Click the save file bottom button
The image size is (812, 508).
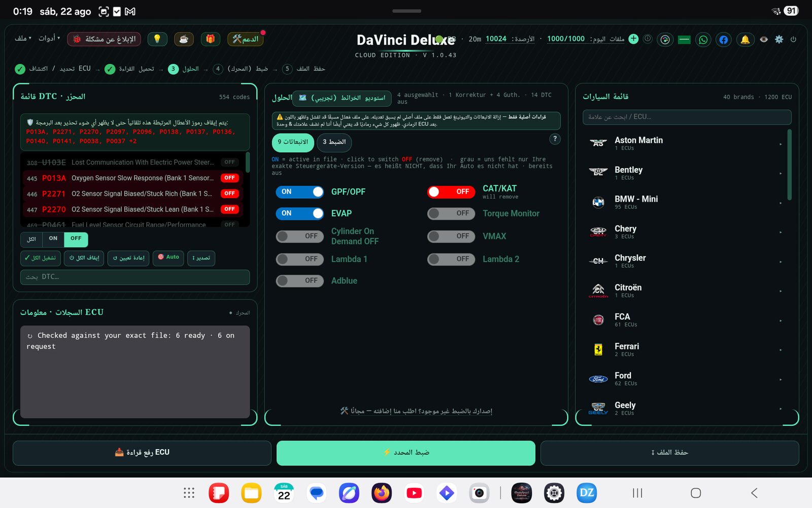point(670,453)
